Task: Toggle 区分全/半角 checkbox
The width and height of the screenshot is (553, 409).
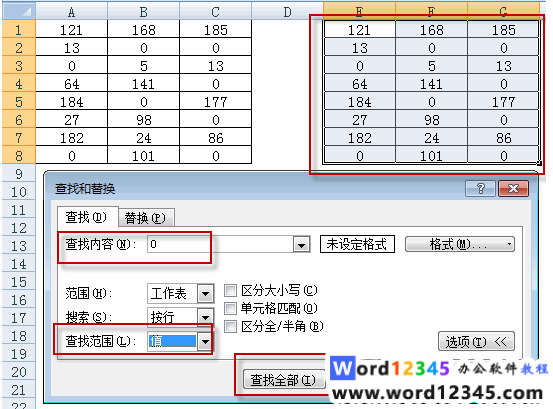Action: (x=230, y=326)
